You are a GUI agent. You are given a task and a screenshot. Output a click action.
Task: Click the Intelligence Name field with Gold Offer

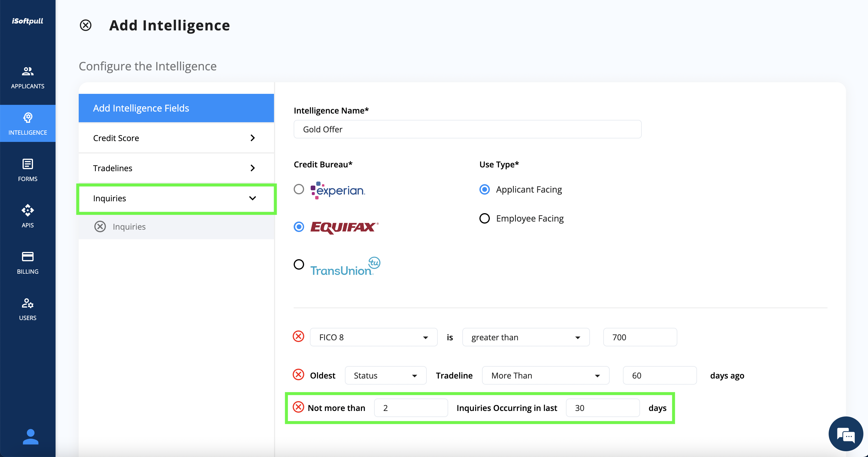(x=467, y=129)
